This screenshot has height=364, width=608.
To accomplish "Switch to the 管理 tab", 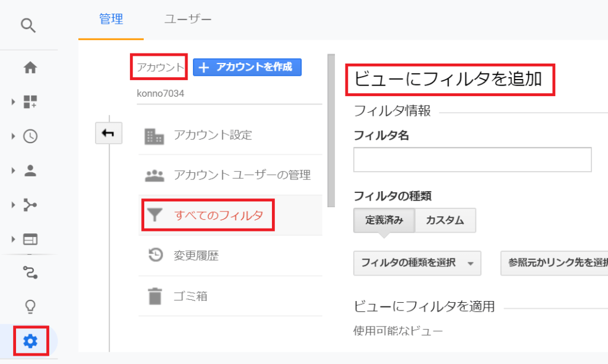I will tap(111, 19).
